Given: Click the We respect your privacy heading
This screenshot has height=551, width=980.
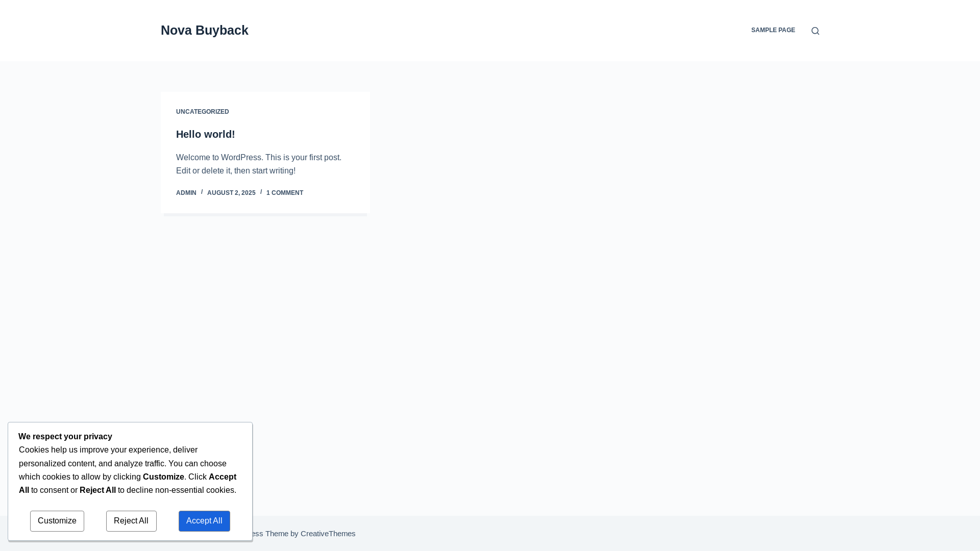Looking at the screenshot, I should [x=65, y=437].
